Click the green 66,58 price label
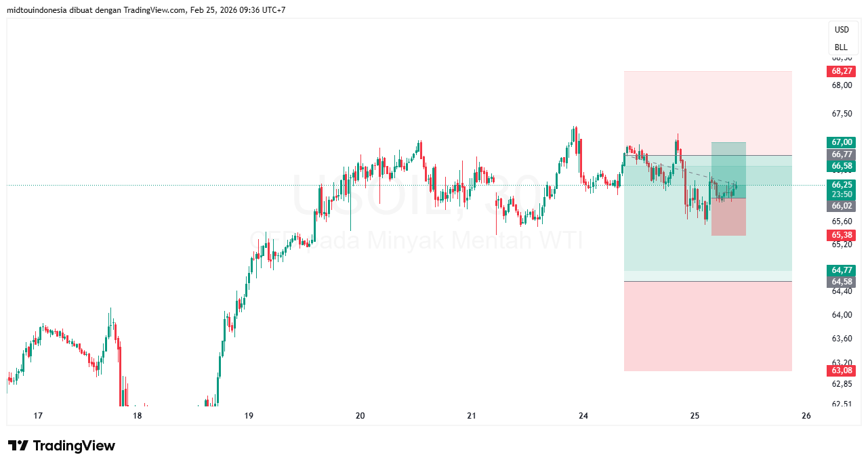 click(842, 166)
